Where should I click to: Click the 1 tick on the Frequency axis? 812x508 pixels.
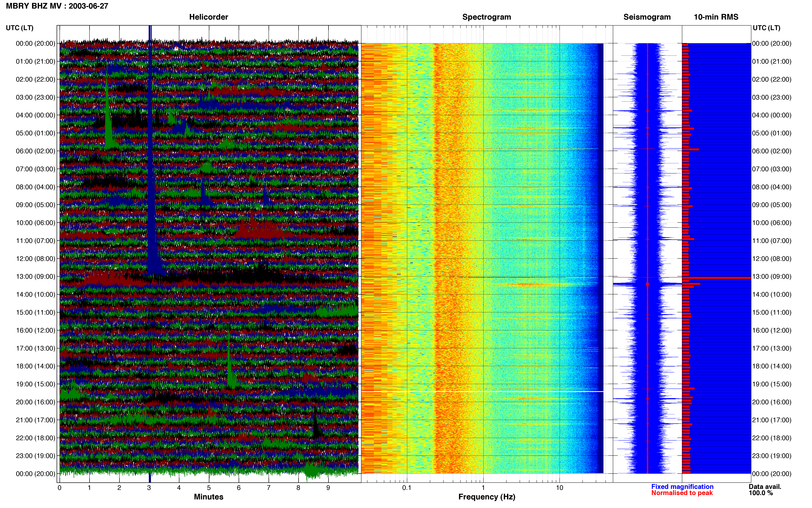[483, 488]
